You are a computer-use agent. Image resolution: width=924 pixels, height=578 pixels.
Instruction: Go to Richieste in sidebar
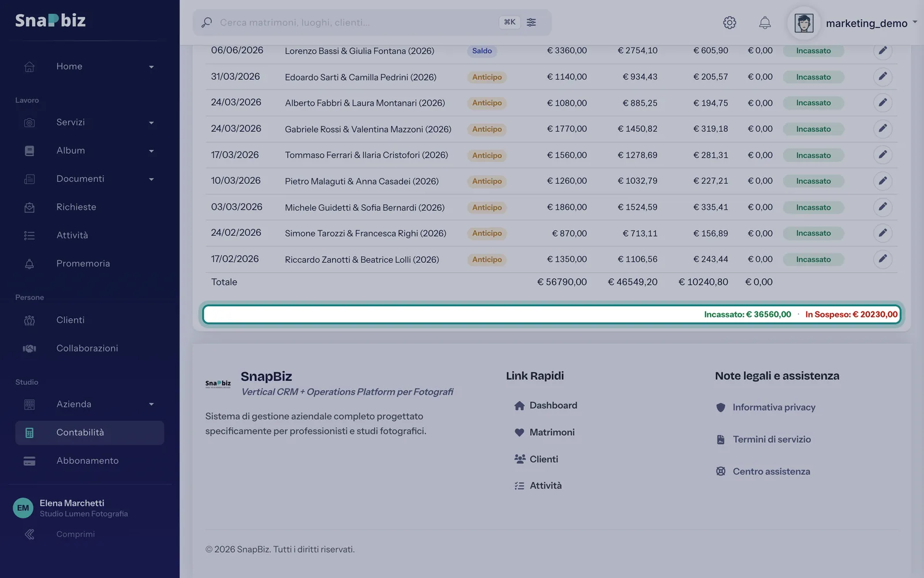(x=90, y=207)
